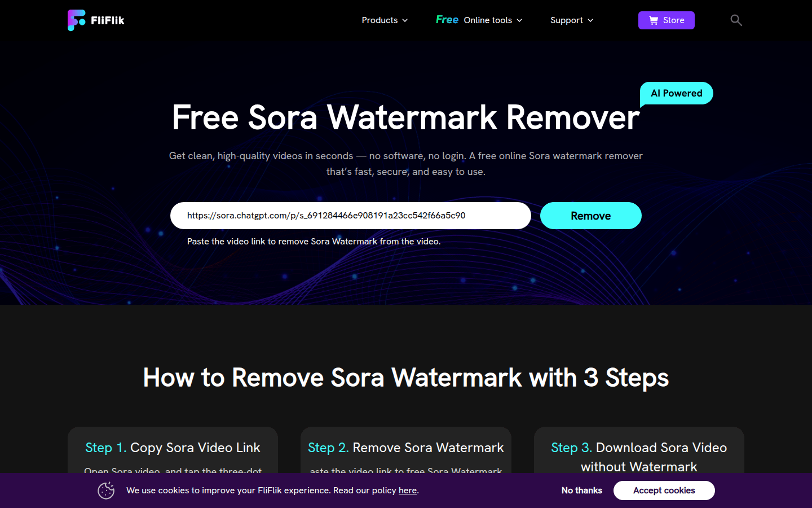The width and height of the screenshot is (812, 508).
Task: Expand the Support dropdown chevron
Action: [x=590, y=20]
